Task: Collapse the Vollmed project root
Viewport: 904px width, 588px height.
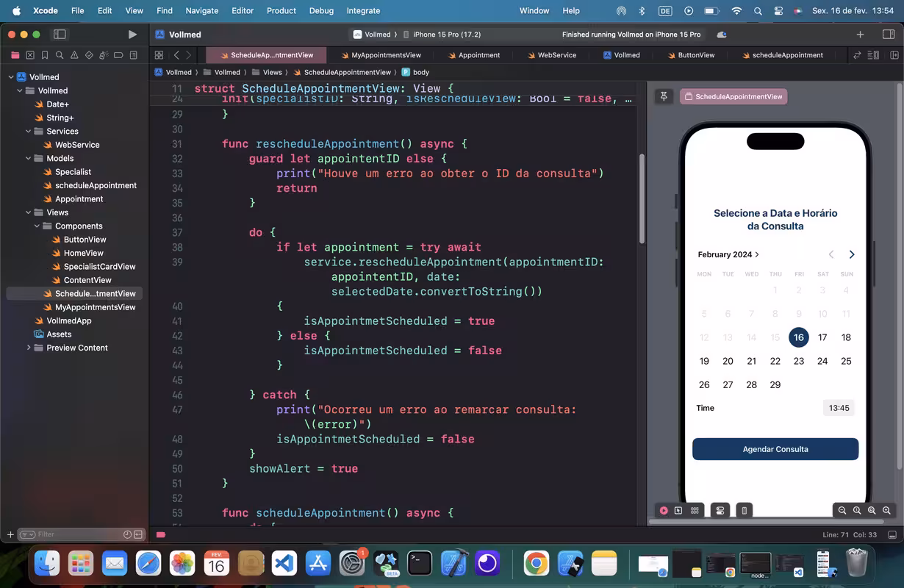Action: [x=11, y=77]
